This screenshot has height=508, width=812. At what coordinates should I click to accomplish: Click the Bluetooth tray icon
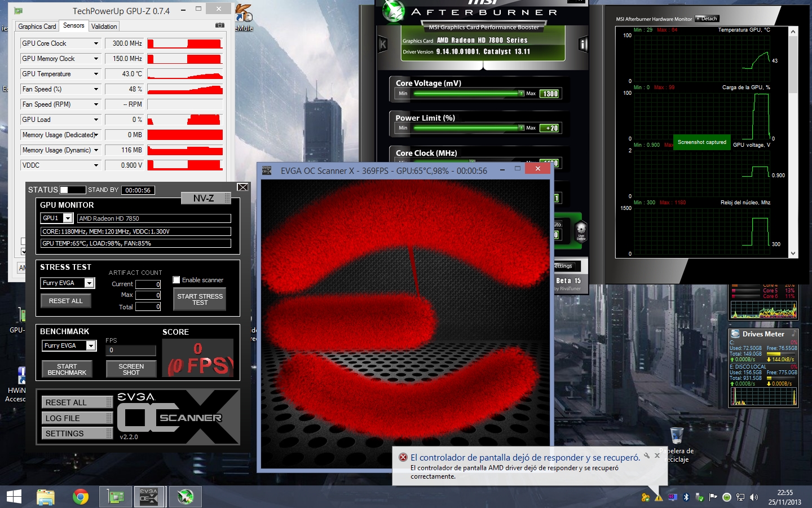click(x=686, y=497)
